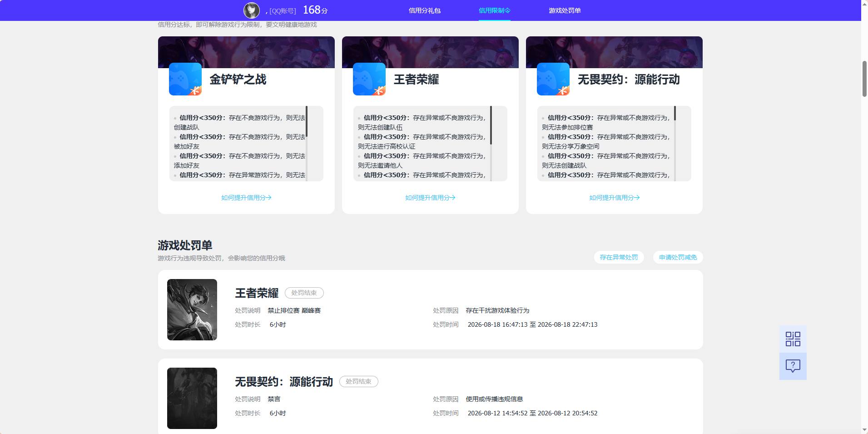
Task: Click the 则无法分享万象空间 rule text
Action: pos(570,146)
